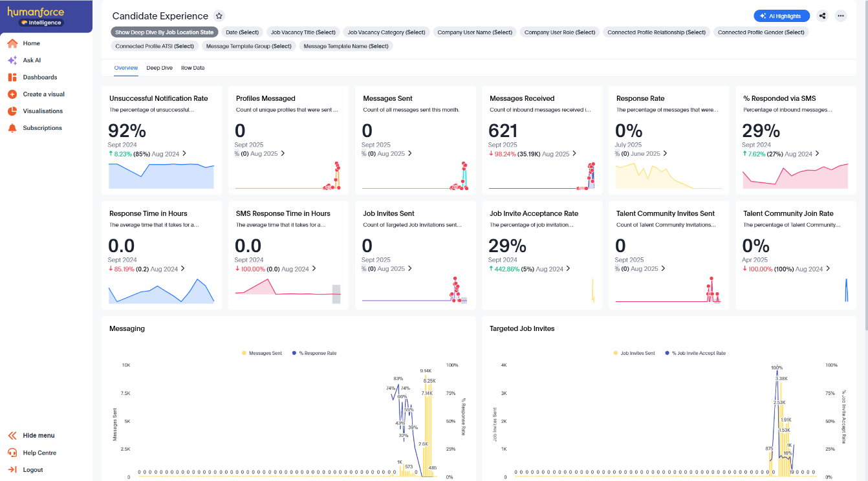
Task: Open the Connected Profile Gender filter
Action: [761, 31]
